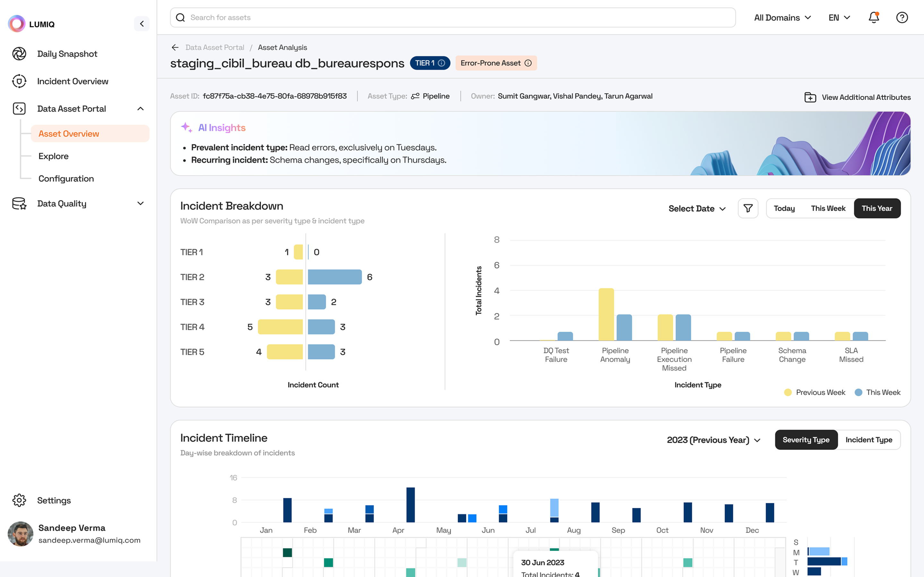Open the All Domains dropdown
This screenshot has height=577, width=924.
(782, 18)
